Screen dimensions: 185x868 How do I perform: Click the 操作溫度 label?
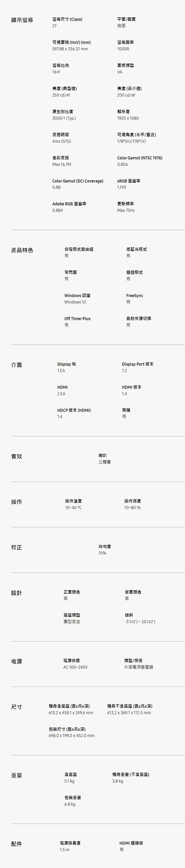pos(73,501)
